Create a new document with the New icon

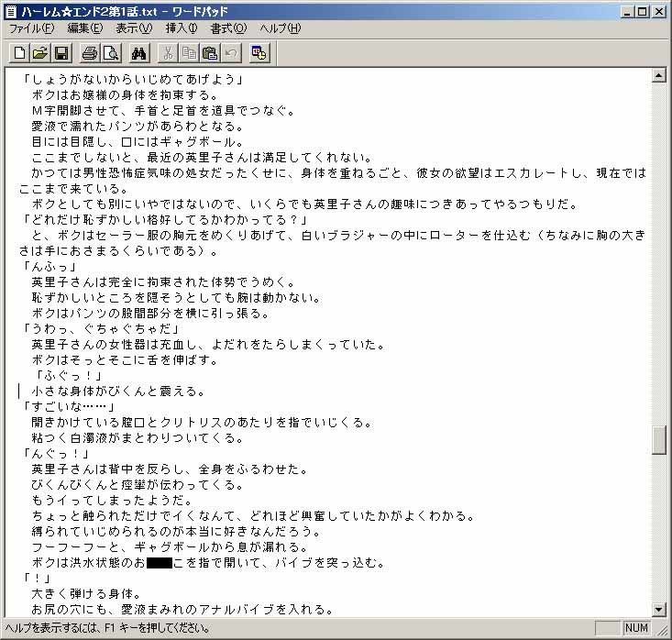coord(20,53)
